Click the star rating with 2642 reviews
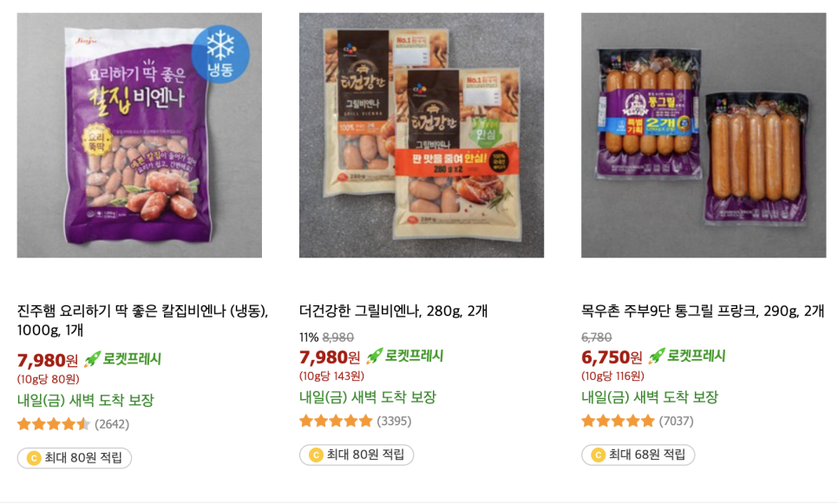 [54, 424]
